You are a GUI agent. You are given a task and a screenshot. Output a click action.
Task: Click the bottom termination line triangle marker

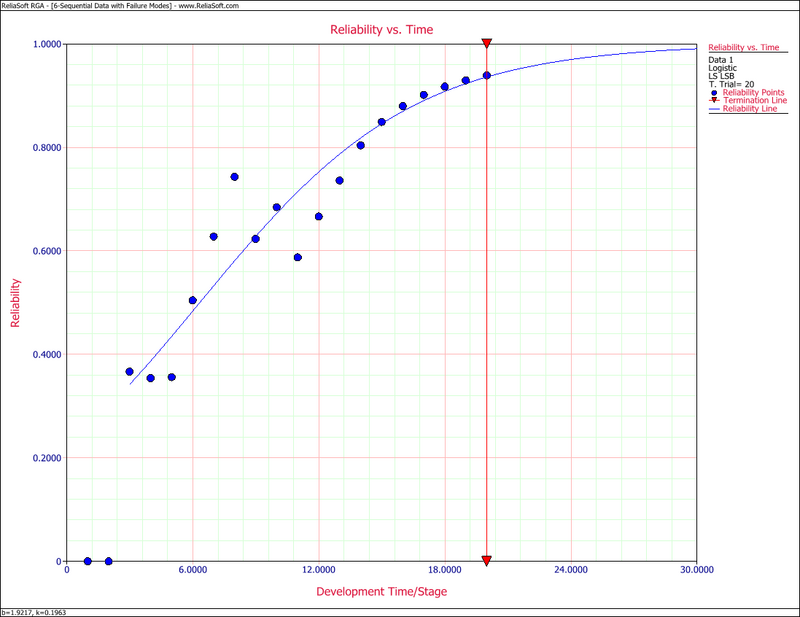[x=487, y=561]
